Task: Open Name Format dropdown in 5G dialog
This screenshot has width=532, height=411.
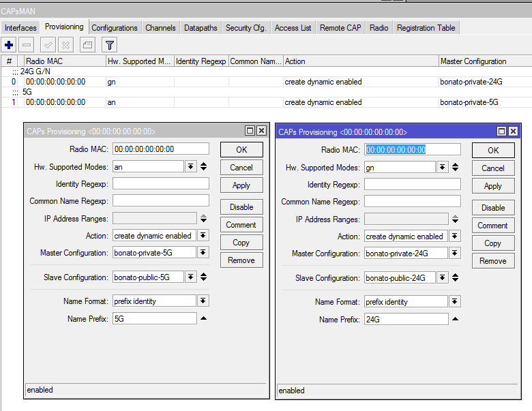Action: 203,301
